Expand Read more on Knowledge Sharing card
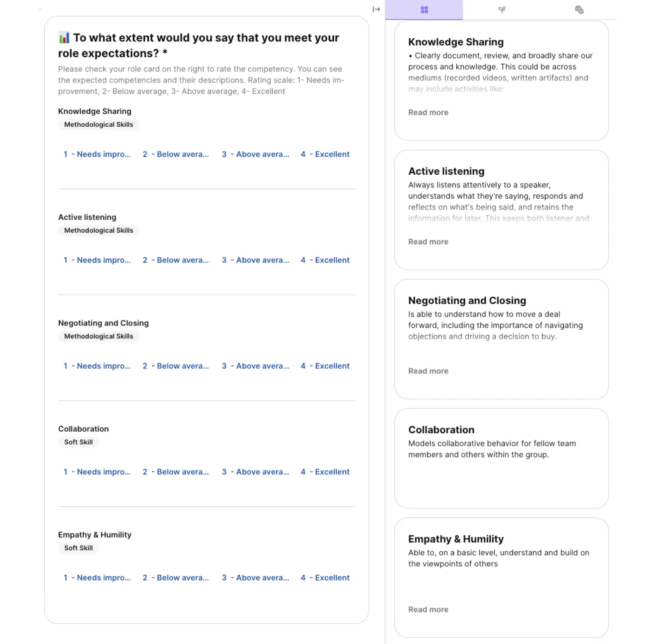The height and width of the screenshot is (644, 654). tap(428, 113)
